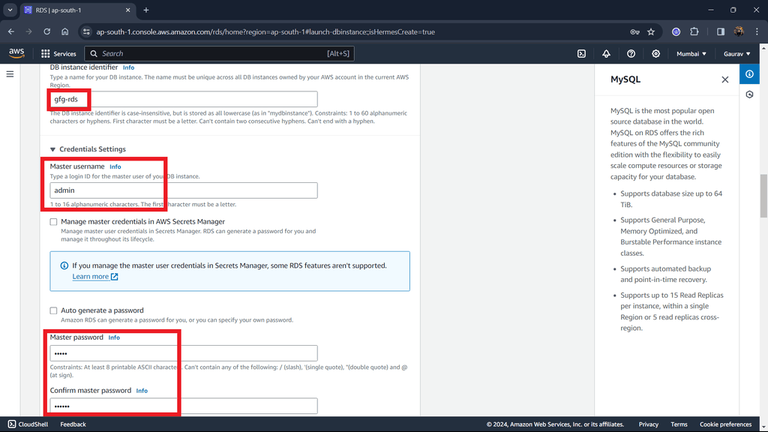Open the Mumbai region dropdown
This screenshot has width=768, height=432.
pos(691,54)
